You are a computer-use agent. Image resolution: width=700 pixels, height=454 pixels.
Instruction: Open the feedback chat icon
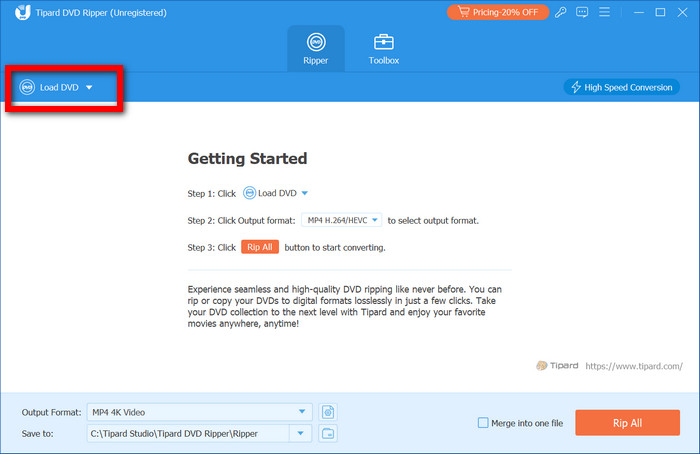[585, 12]
